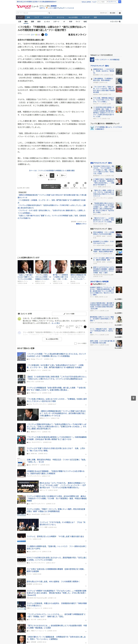Open settings via the gear icon
Screen dimensions: 138x644
(120, 13)
